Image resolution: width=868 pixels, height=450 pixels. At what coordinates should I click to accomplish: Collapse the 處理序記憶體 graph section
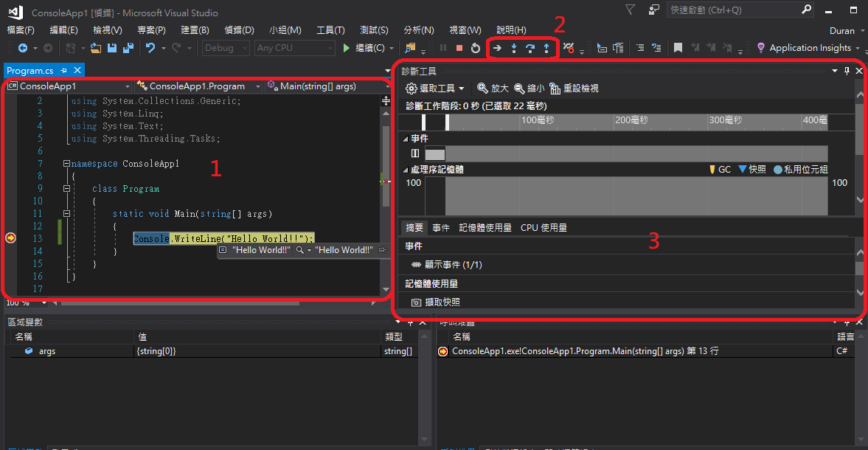405,170
